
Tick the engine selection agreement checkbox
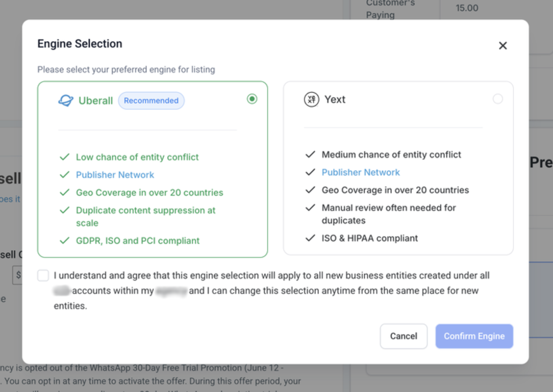[x=43, y=276]
